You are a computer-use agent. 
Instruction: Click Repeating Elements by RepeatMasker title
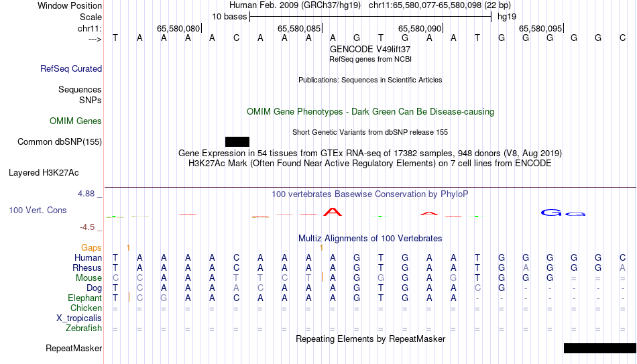tap(371, 339)
